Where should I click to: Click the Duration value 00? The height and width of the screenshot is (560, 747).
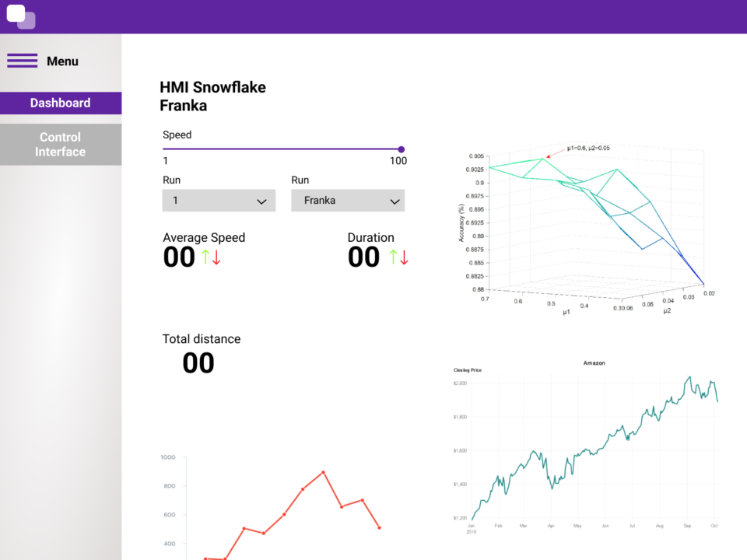[363, 257]
